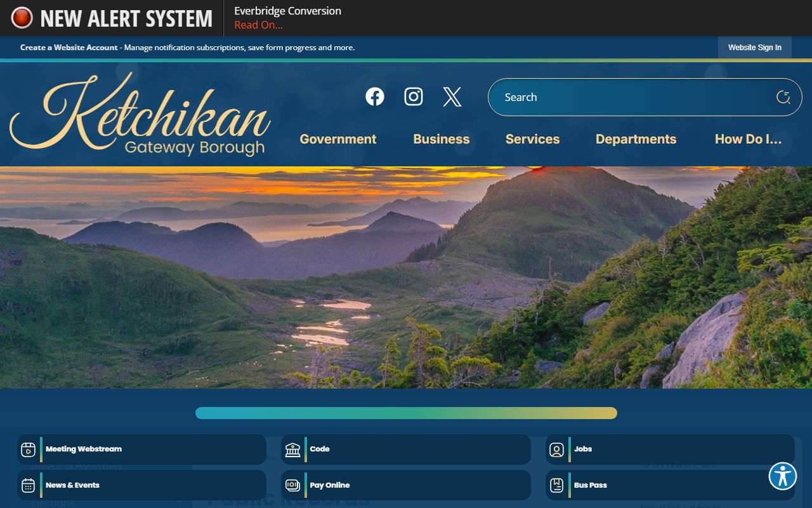Image resolution: width=812 pixels, height=508 pixels.
Task: Click the search magnifier icon
Action: 783,97
